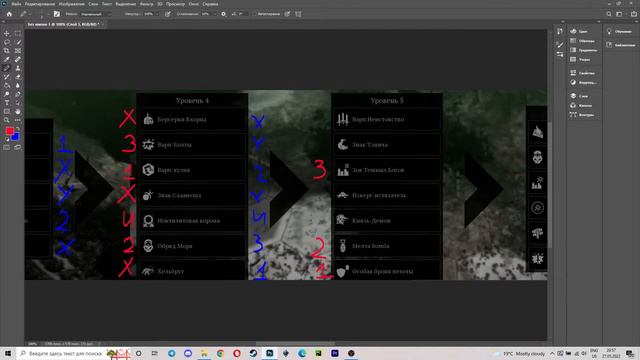This screenshot has height=360, width=640.
Task: Reset default foreground and background colors
Action: [7, 139]
